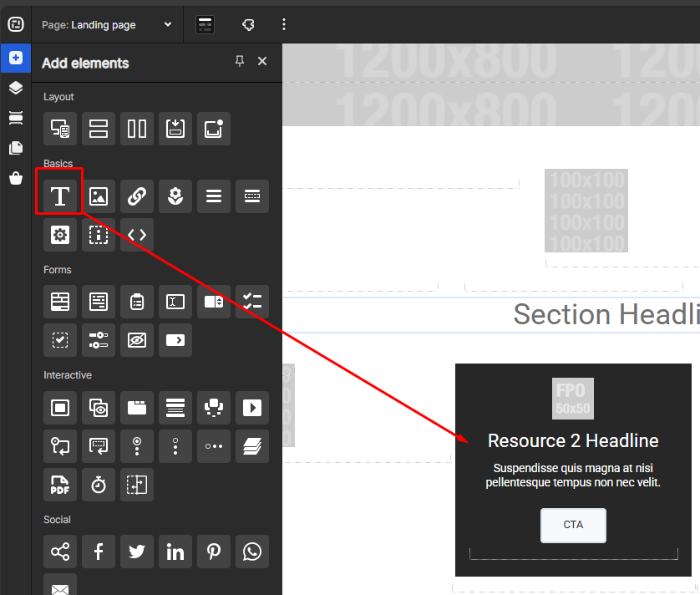Add the clipboard form element
700x595 pixels.
tap(137, 302)
